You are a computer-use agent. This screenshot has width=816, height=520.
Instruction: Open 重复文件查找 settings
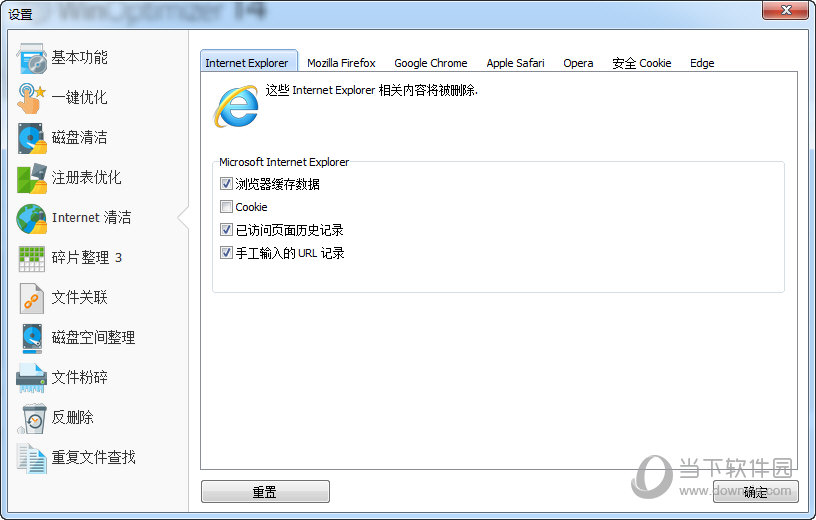94,458
